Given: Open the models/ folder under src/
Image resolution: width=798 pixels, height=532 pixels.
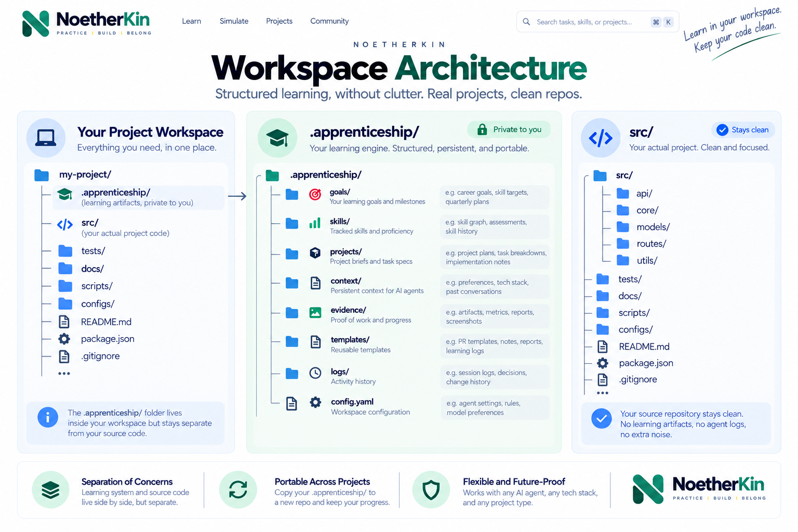Looking at the screenshot, I should (x=643, y=227).
